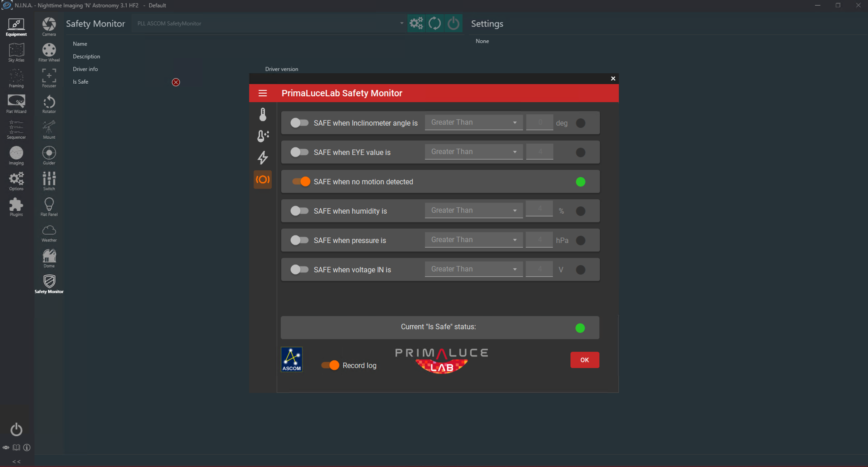Open the Weather equipment icon
The image size is (868, 467).
pos(49,233)
